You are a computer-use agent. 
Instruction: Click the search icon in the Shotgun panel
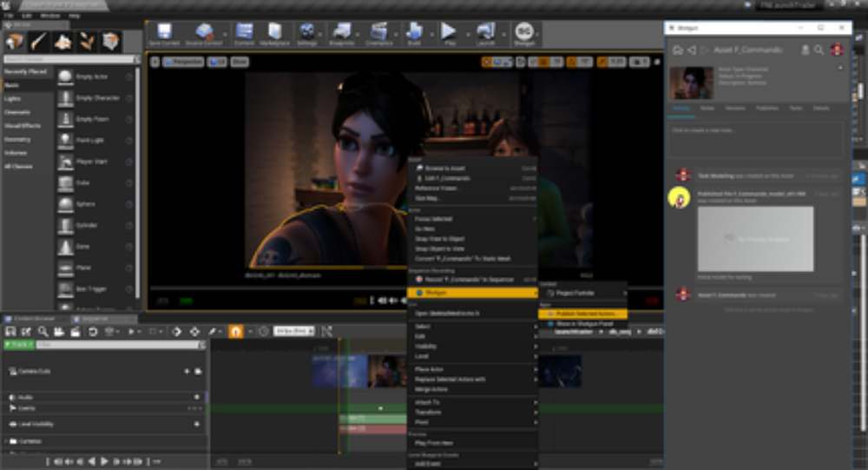[819, 50]
